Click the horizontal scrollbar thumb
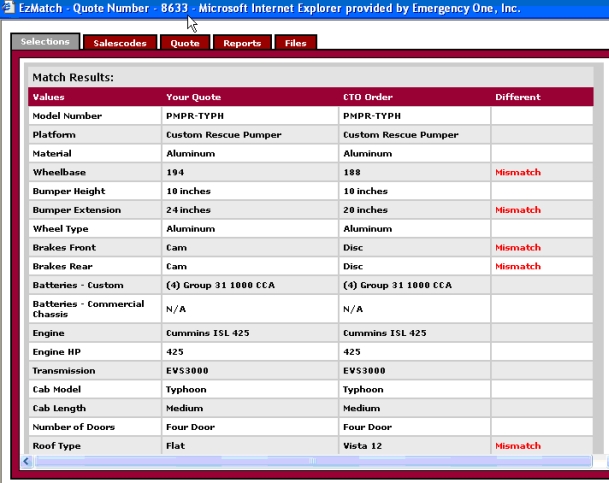 pos(313,461)
